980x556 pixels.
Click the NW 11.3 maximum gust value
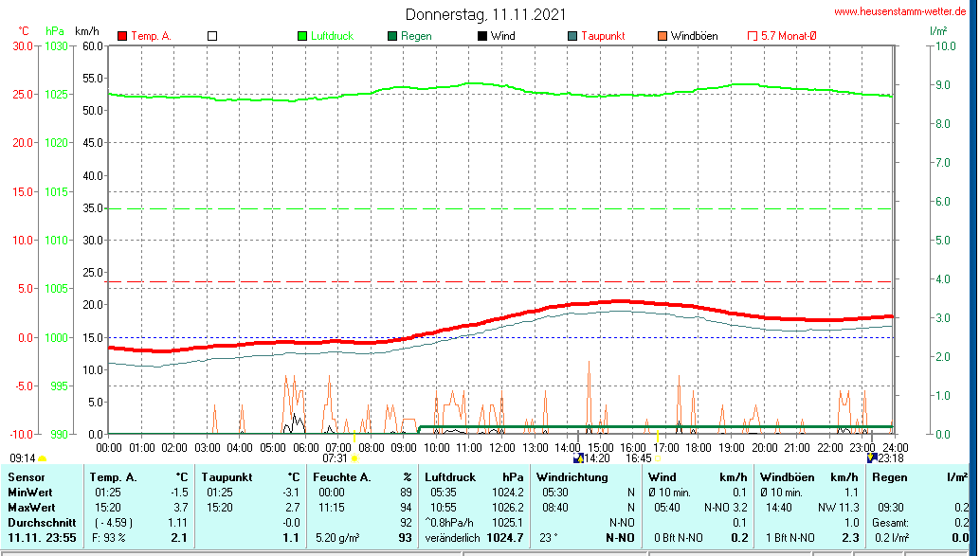(838, 508)
